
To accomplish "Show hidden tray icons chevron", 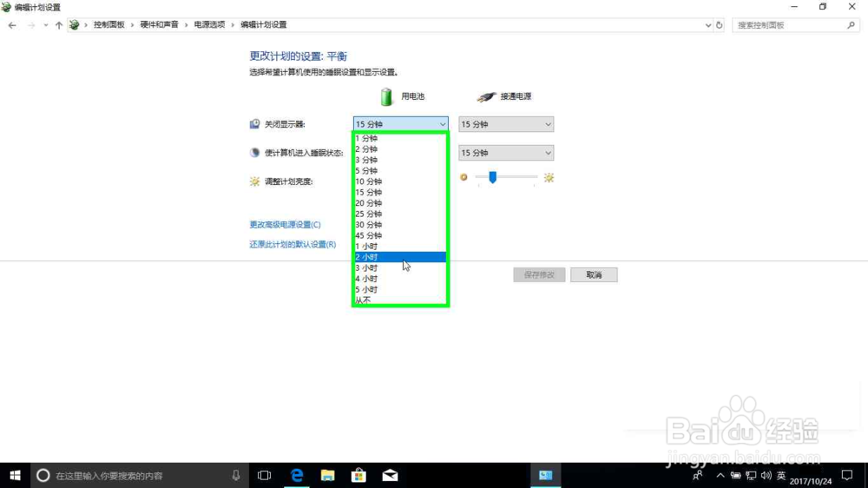I will (720, 475).
